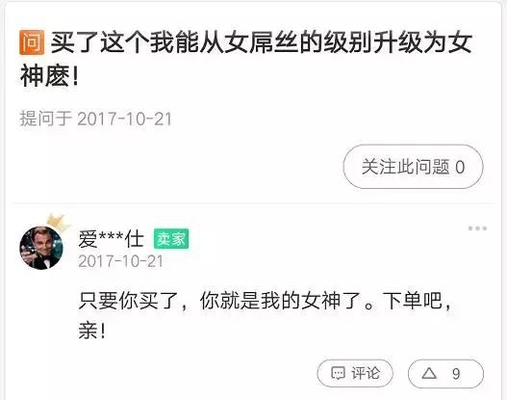Toggle the like button showing 9

click(x=445, y=373)
